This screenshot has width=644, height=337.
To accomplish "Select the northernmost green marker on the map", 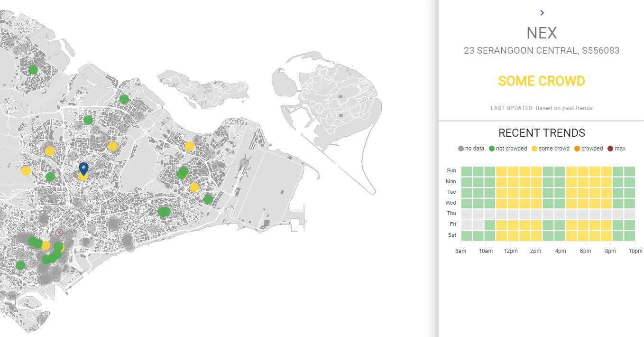I will (x=33, y=70).
